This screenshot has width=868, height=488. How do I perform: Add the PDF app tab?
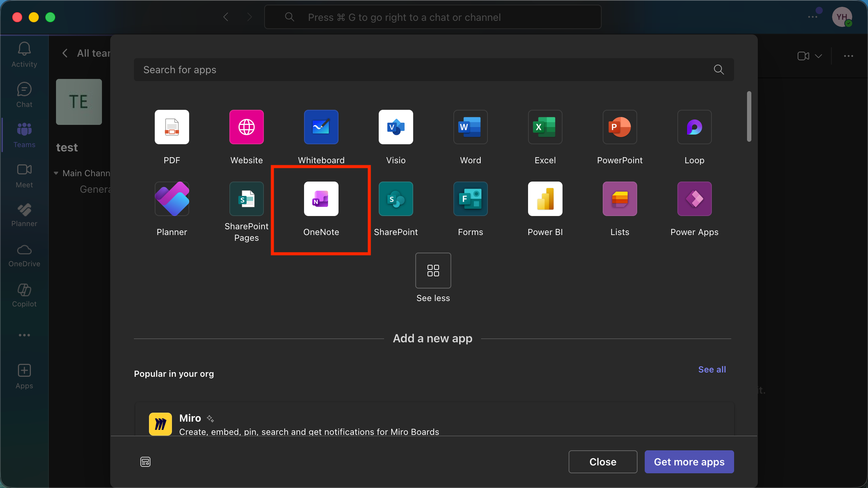pyautogui.click(x=172, y=127)
